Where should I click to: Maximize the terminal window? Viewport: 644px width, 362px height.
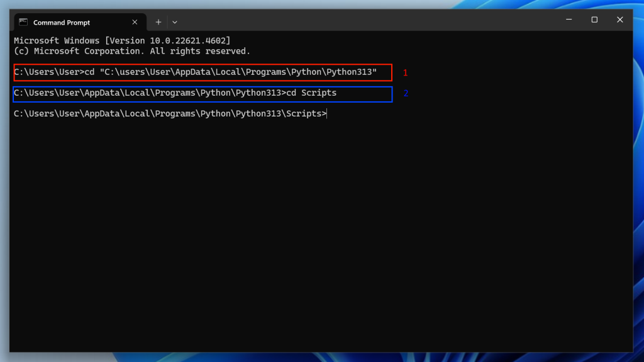[594, 20]
